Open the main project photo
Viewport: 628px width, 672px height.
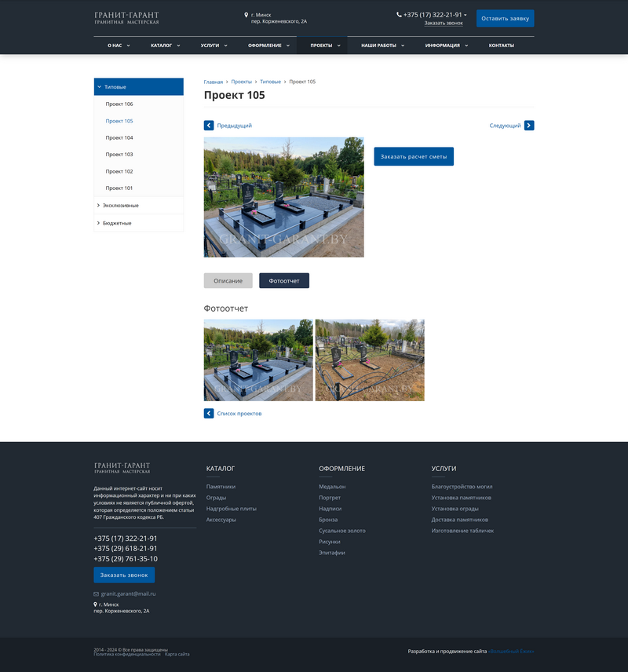tap(284, 197)
